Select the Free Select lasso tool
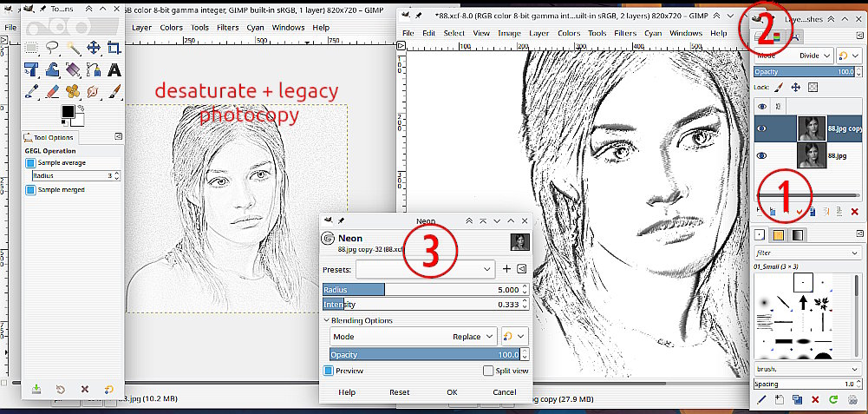 click(52, 49)
